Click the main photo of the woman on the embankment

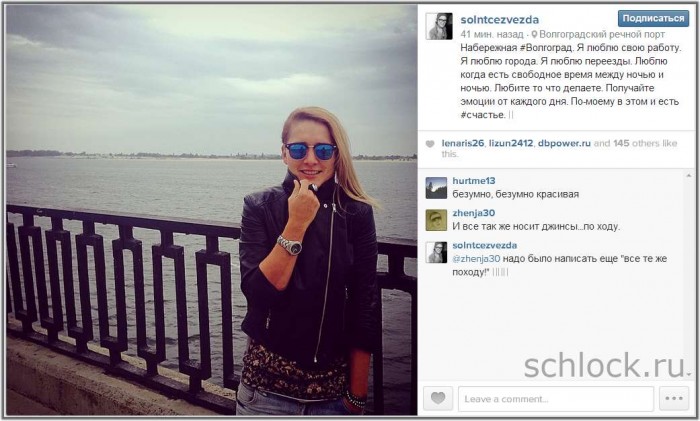pos(212,210)
